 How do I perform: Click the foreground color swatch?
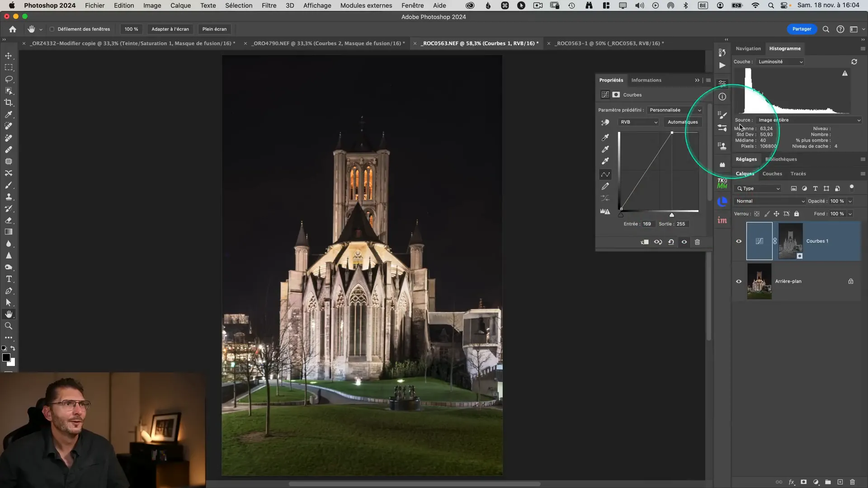(x=6, y=357)
